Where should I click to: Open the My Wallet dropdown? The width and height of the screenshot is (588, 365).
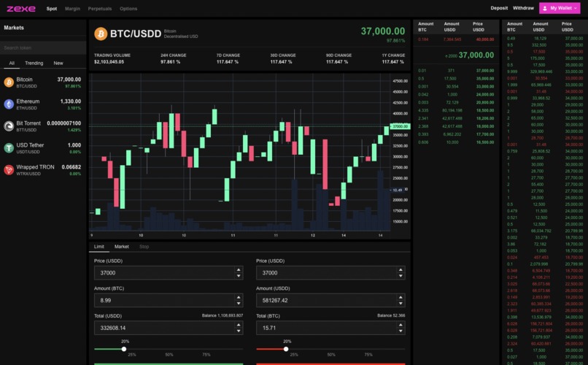560,8
